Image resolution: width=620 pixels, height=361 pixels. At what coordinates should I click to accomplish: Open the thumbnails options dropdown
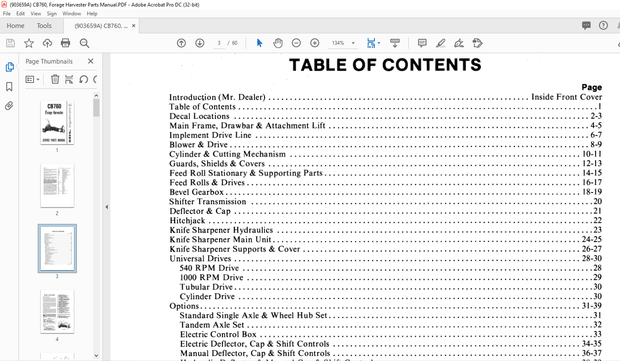pos(32,79)
